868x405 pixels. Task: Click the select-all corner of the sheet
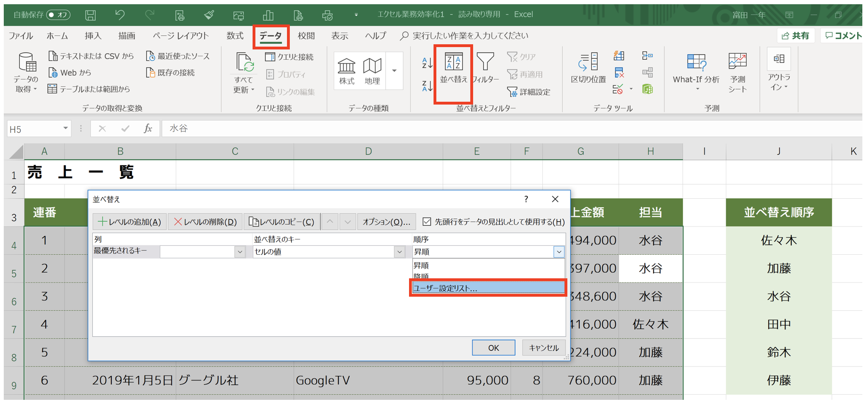[x=16, y=152]
